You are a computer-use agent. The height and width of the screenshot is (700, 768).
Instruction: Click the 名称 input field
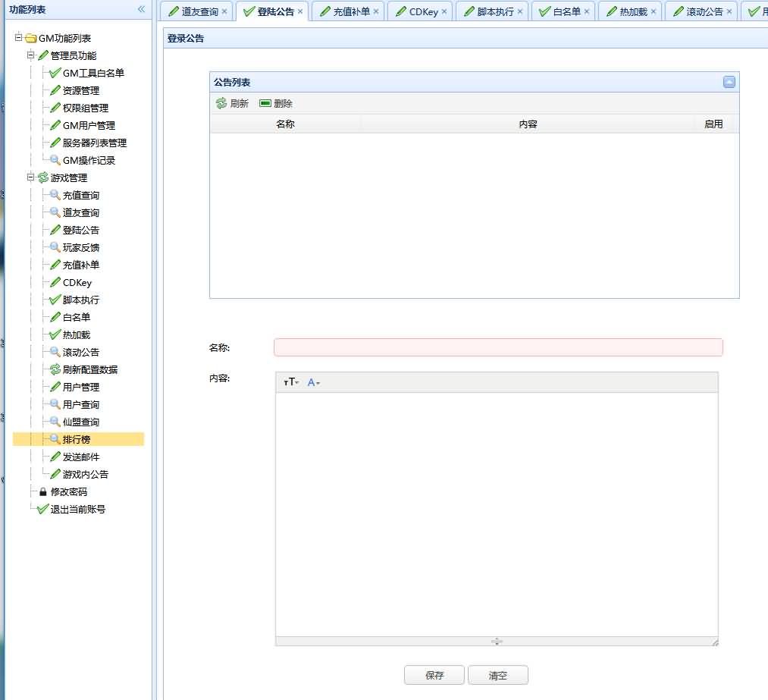[498, 347]
